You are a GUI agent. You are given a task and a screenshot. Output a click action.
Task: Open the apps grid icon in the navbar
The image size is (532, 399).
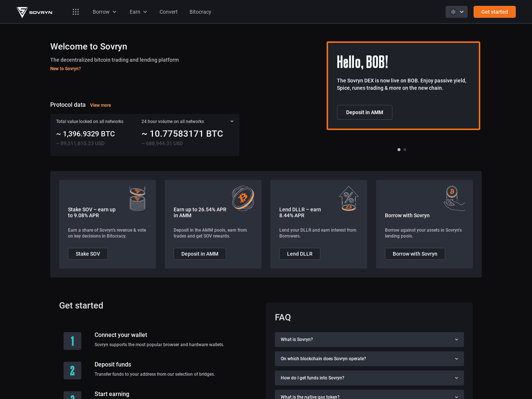[76, 11]
